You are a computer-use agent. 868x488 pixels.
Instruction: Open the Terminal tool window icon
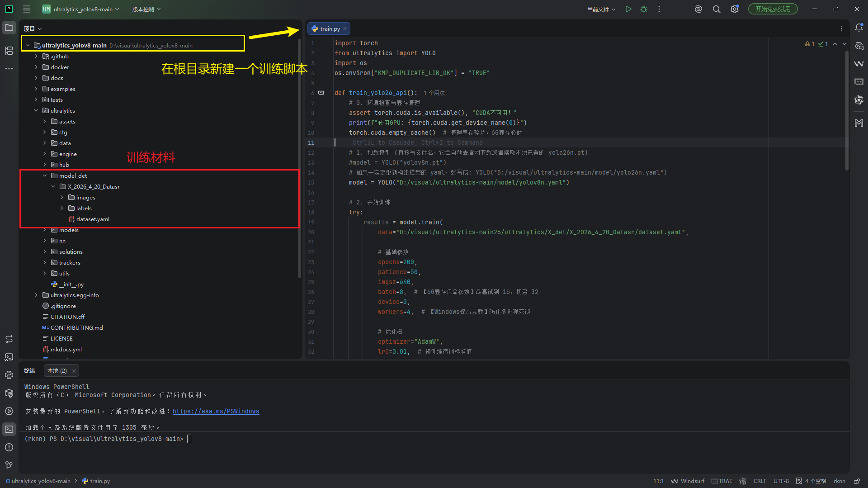coord(9,429)
